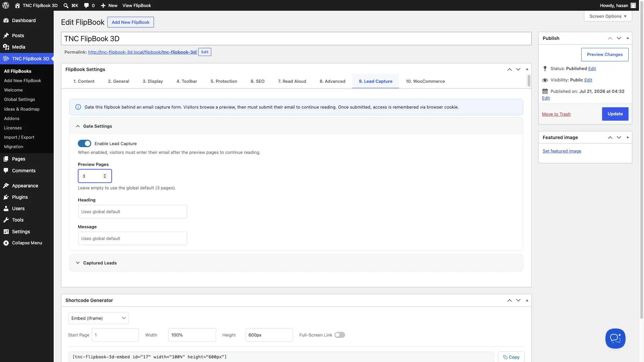Toggle Publish panel collapse triangle
Screen dimensions: 644x362
[x=628, y=38]
